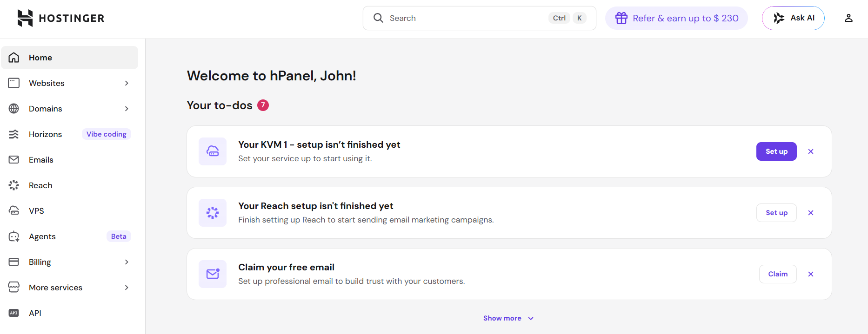This screenshot has width=868, height=334.
Task: Open More services in the sidebar
Action: coord(70,288)
